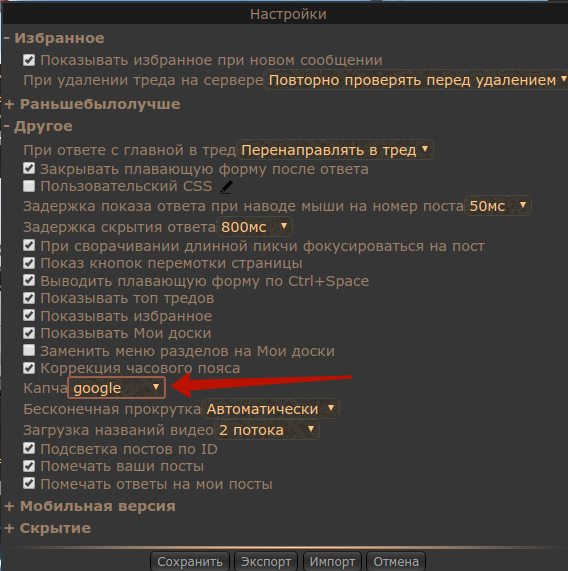Image resolution: width=568 pixels, height=571 pixels.
Task: Expand the 'Мобильная версия' section
Action: click(x=90, y=506)
